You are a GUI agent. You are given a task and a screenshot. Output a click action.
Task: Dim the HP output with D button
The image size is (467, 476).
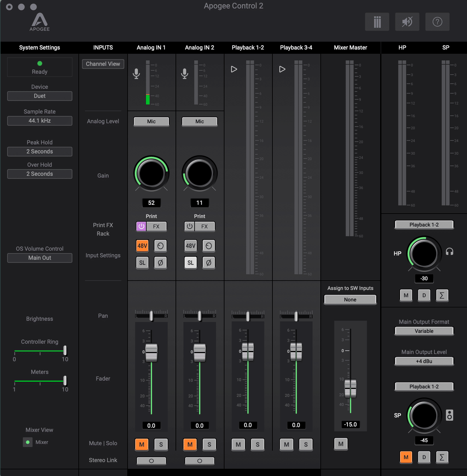click(424, 295)
